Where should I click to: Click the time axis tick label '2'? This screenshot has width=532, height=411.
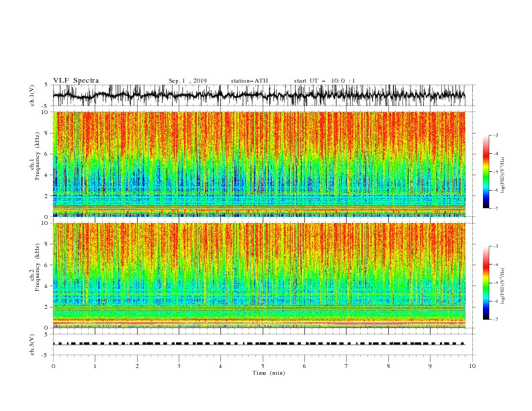pyautogui.click(x=137, y=366)
